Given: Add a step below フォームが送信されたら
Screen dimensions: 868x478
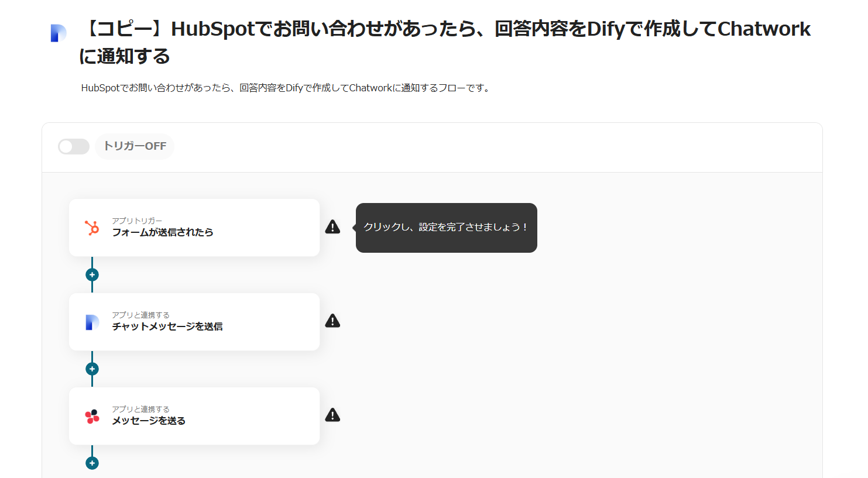Looking at the screenshot, I should (x=92, y=274).
